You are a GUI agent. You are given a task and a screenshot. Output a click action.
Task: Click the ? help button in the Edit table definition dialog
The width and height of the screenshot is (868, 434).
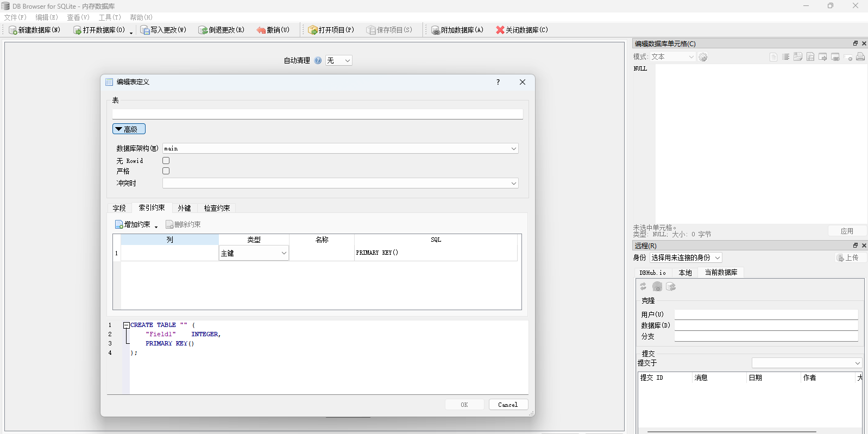pyautogui.click(x=498, y=82)
